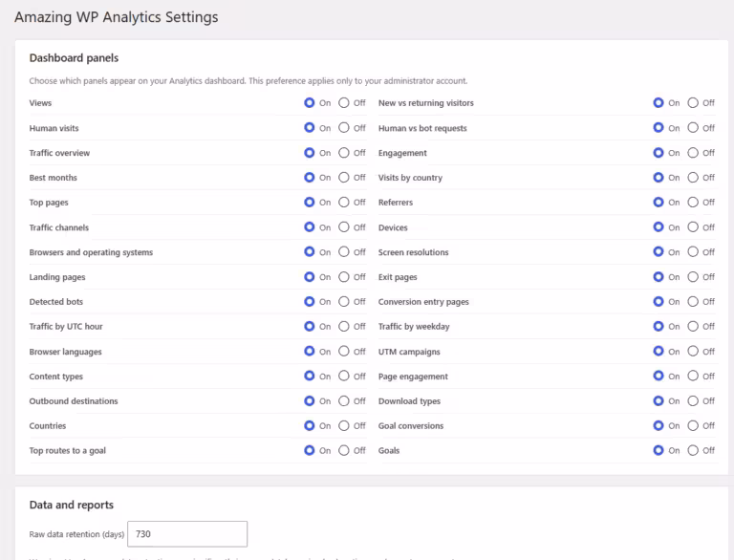
Task: Select Off for Countries
Action: click(x=344, y=425)
